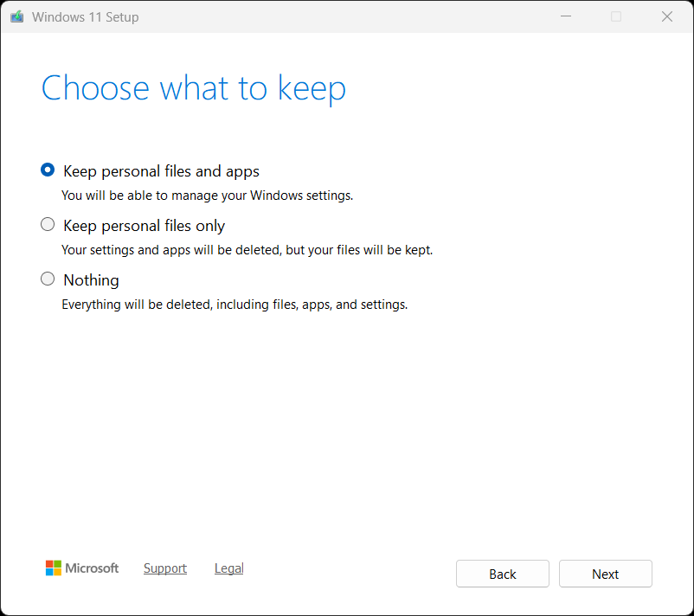Click the Next button
Viewport: 694px width, 616px height.
pos(605,574)
